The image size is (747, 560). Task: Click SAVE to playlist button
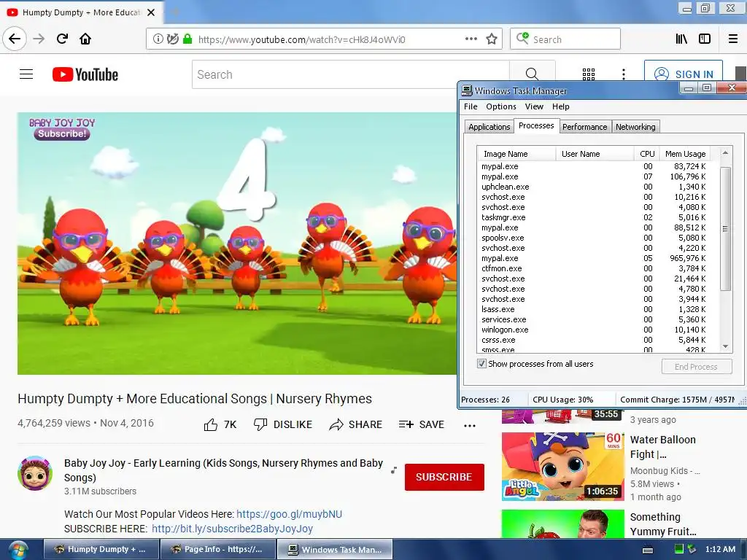[x=422, y=424]
